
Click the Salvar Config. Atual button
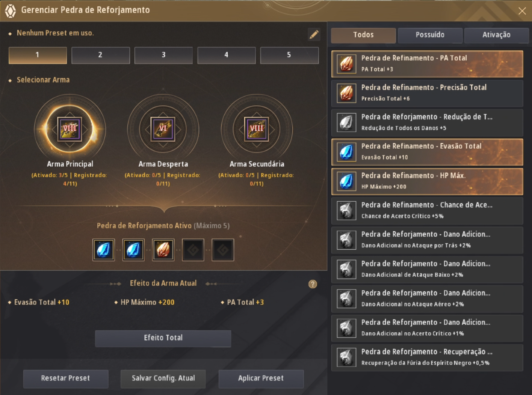coord(163,378)
